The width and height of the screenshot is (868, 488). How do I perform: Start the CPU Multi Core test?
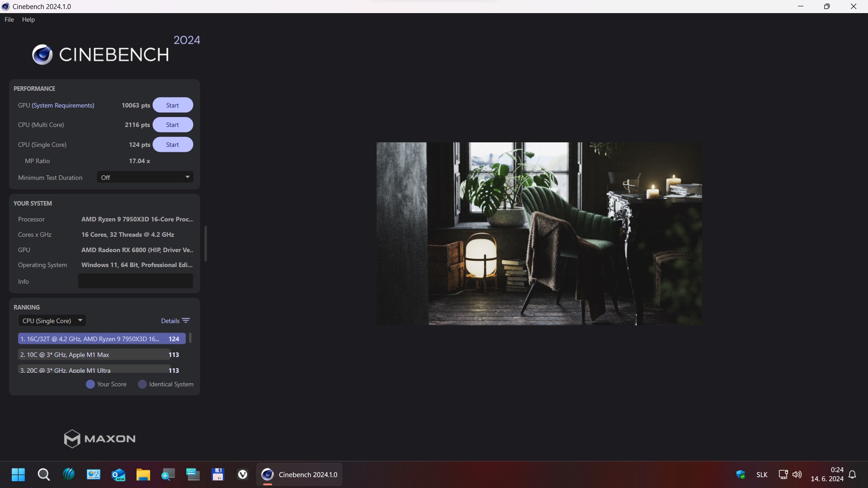tap(172, 125)
